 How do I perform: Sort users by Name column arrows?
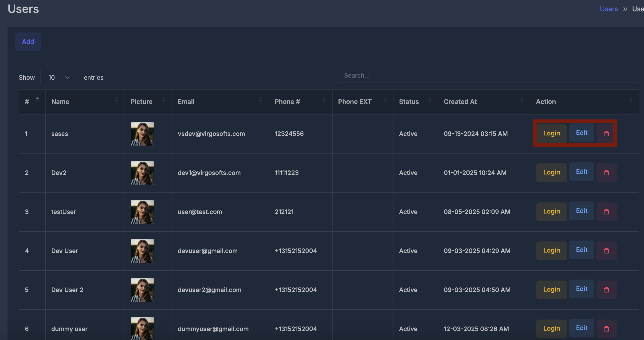[117, 99]
